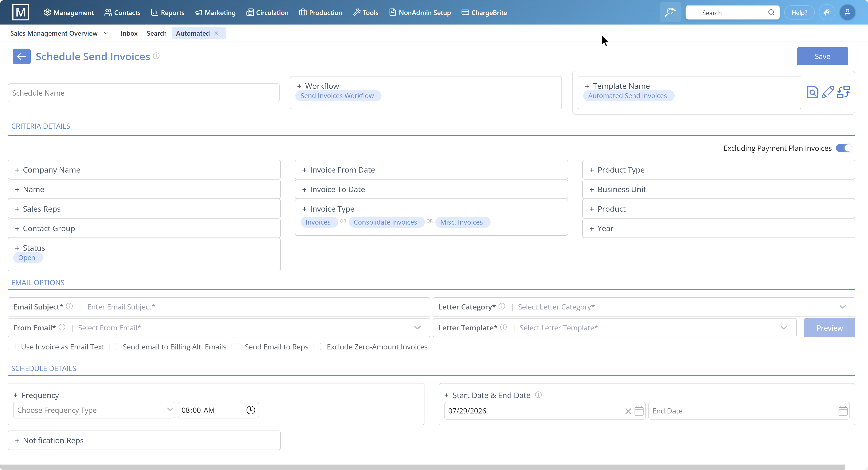This screenshot has height=470, width=868.
Task: Open the From Email dropdown
Action: pos(417,328)
